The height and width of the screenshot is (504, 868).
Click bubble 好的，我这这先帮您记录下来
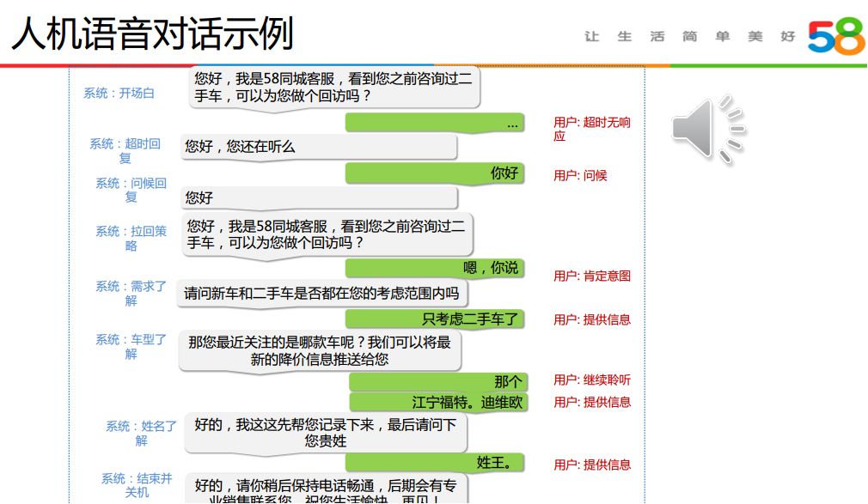(x=326, y=434)
